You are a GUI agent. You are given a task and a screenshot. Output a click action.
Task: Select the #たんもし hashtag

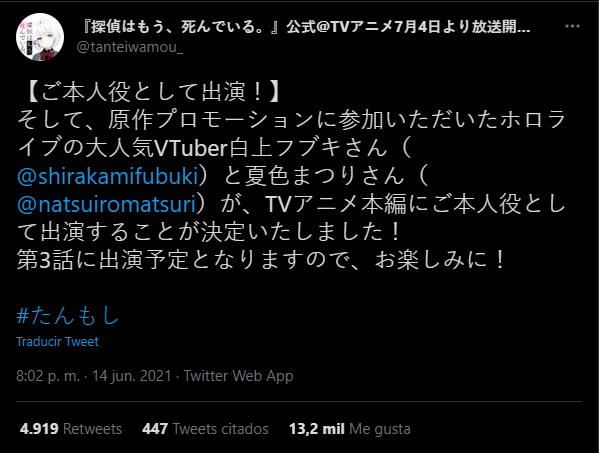click(68, 315)
